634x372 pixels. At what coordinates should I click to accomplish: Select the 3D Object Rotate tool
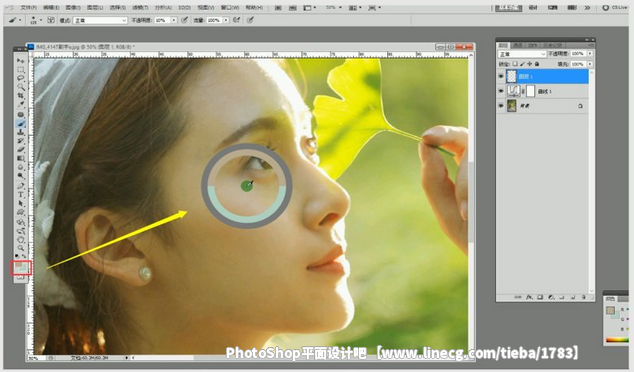[20, 222]
